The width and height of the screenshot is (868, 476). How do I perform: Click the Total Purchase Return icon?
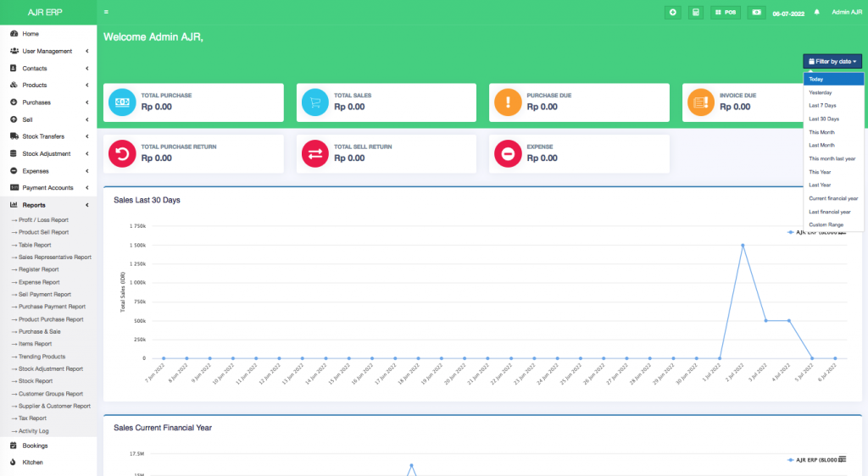coord(122,153)
